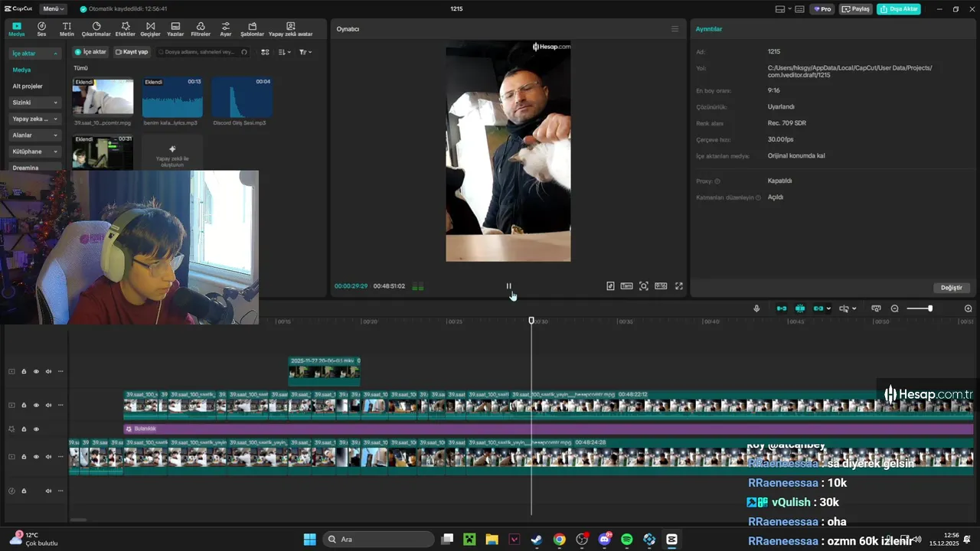Select the Medya tab in top toolbar
This screenshot has width=980, height=551.
coord(17,29)
